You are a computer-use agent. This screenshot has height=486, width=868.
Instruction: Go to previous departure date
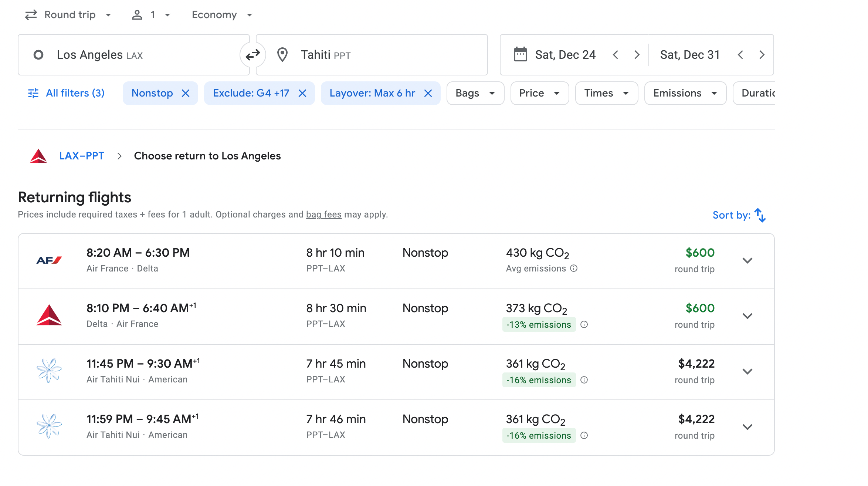[x=616, y=55]
